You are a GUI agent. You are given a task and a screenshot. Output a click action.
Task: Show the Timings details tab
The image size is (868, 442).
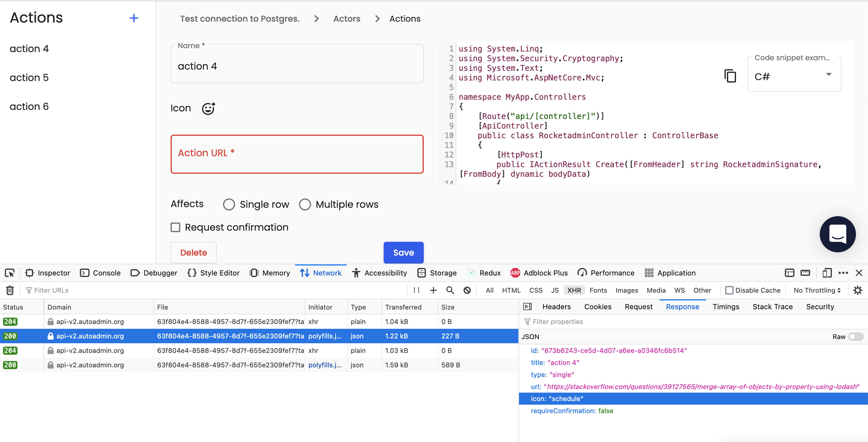pos(726,307)
